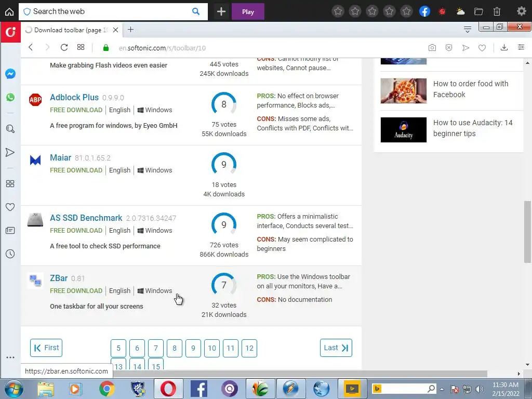This screenshot has height=399, width=532.
Task: Click the Adblock Plus ABP logo
Action: point(35,100)
